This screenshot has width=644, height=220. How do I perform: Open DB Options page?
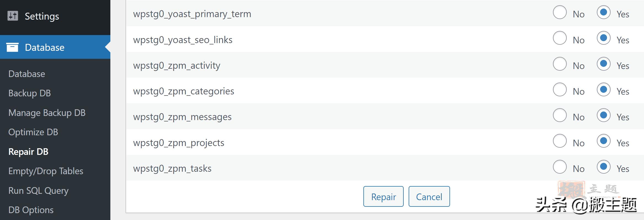click(31, 210)
